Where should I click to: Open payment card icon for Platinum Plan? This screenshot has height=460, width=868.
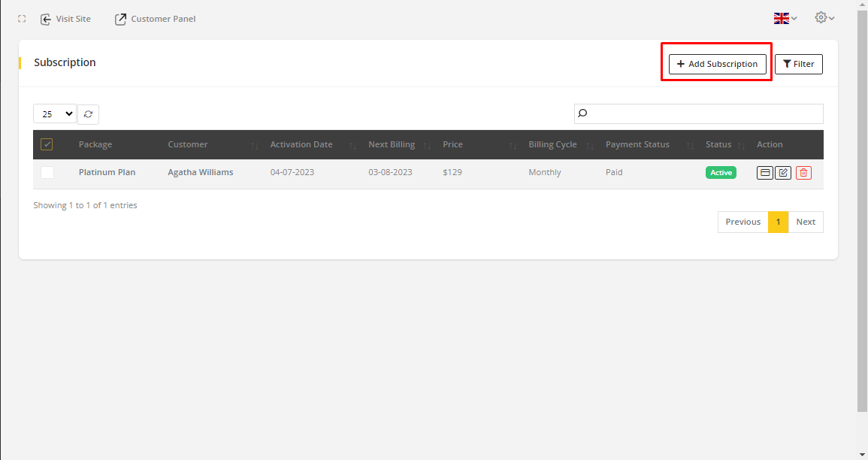click(x=764, y=173)
